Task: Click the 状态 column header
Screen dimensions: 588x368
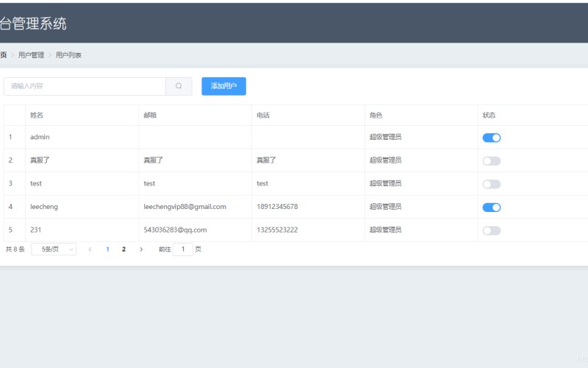Action: pyautogui.click(x=489, y=116)
